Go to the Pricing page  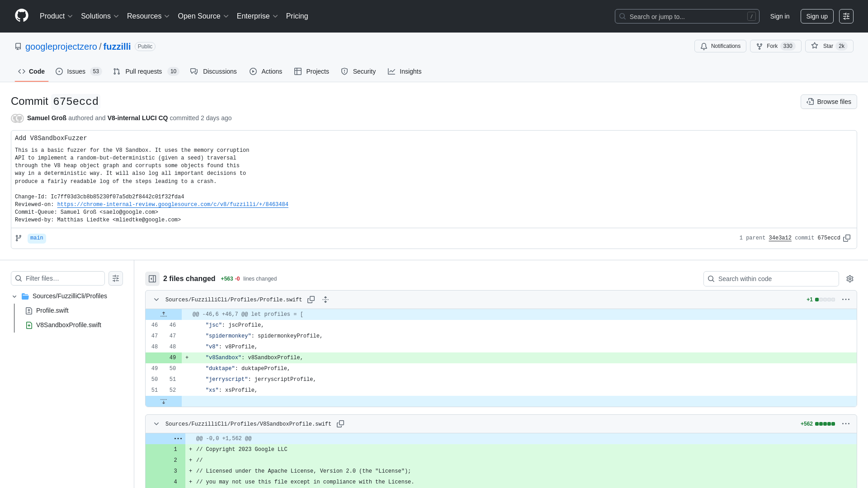[297, 16]
